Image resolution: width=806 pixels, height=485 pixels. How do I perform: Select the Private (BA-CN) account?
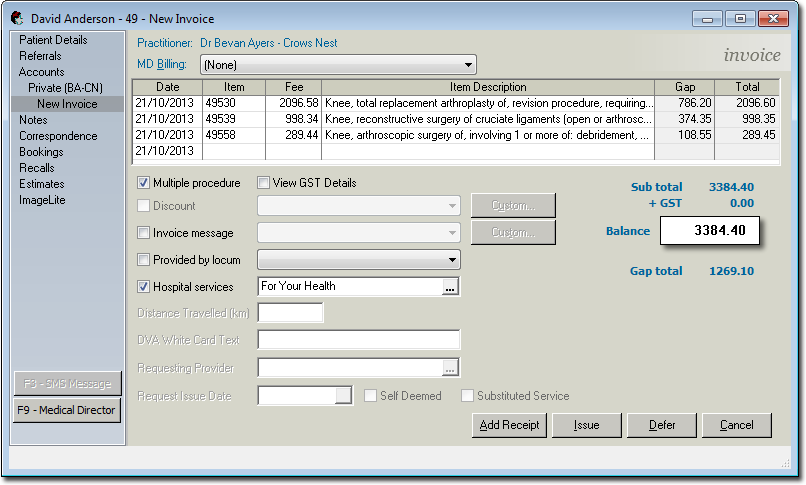coord(65,88)
